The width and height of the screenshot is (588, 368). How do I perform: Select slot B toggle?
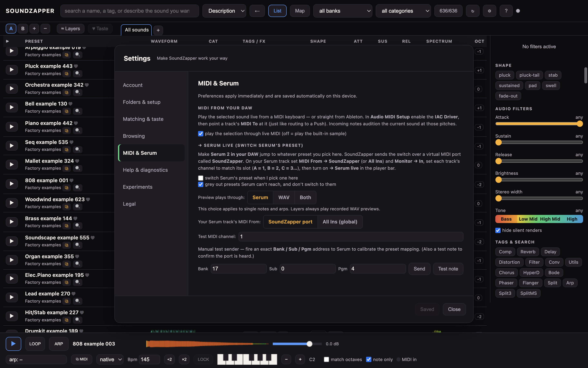pos(23,29)
